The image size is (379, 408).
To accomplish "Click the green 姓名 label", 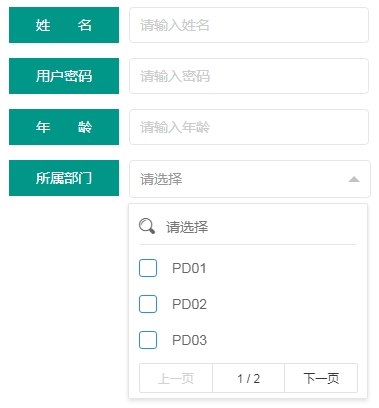I will pos(64,25).
